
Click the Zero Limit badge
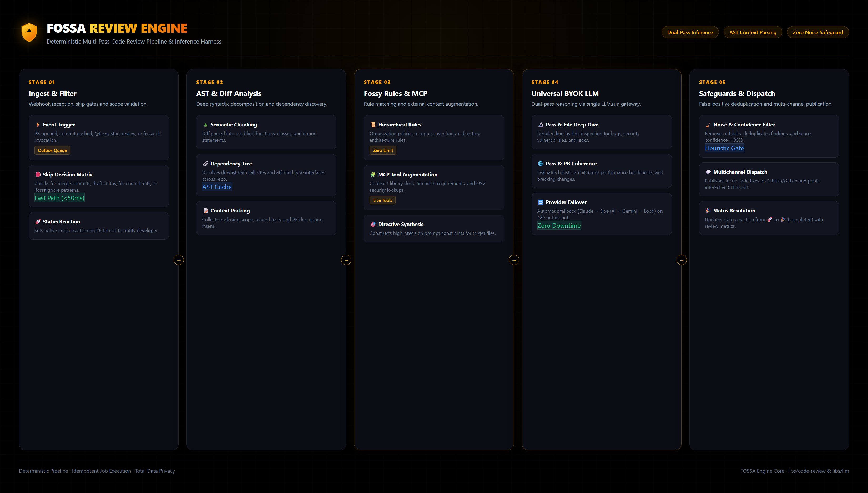[x=383, y=150]
